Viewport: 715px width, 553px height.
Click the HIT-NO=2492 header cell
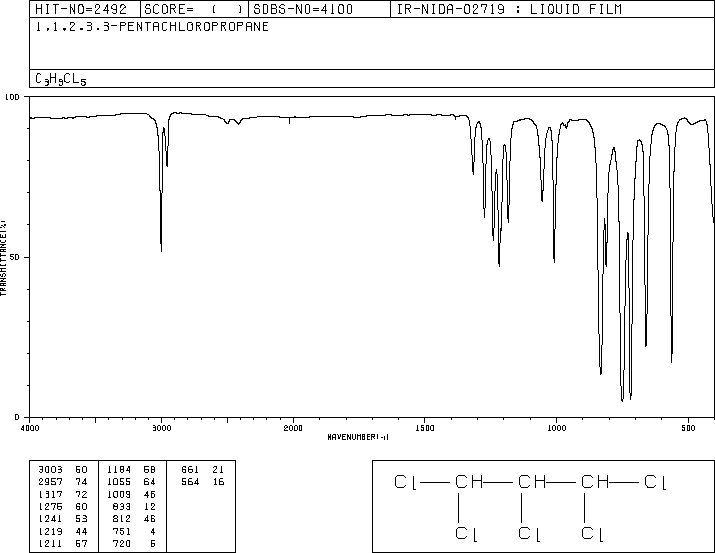[x=80, y=9]
